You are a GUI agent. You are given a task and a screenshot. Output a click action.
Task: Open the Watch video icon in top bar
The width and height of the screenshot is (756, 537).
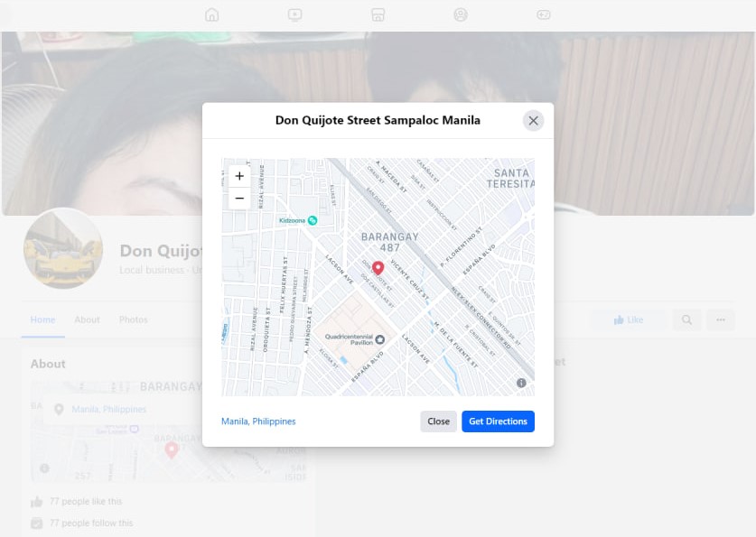pos(294,14)
